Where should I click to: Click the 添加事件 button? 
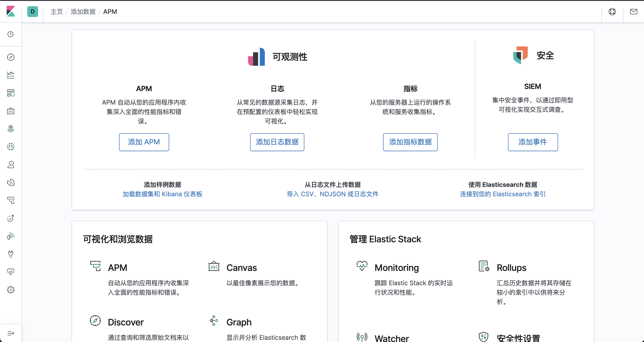tap(533, 142)
